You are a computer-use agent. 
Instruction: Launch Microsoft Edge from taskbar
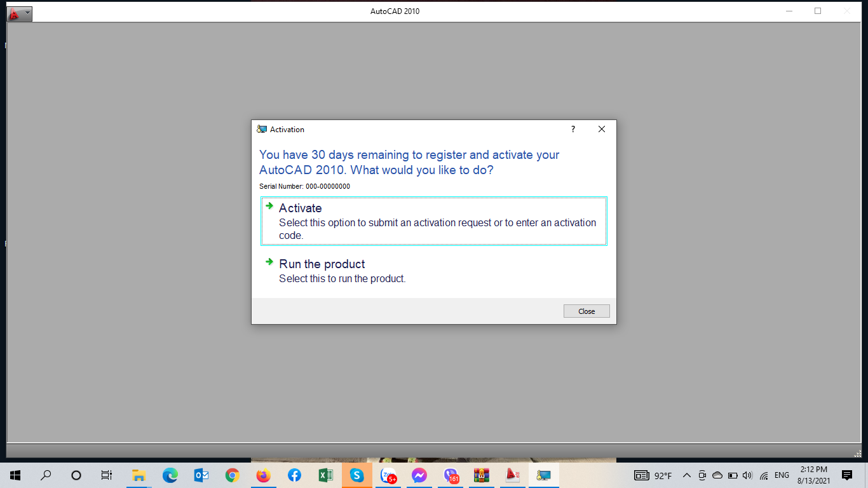[x=170, y=475]
